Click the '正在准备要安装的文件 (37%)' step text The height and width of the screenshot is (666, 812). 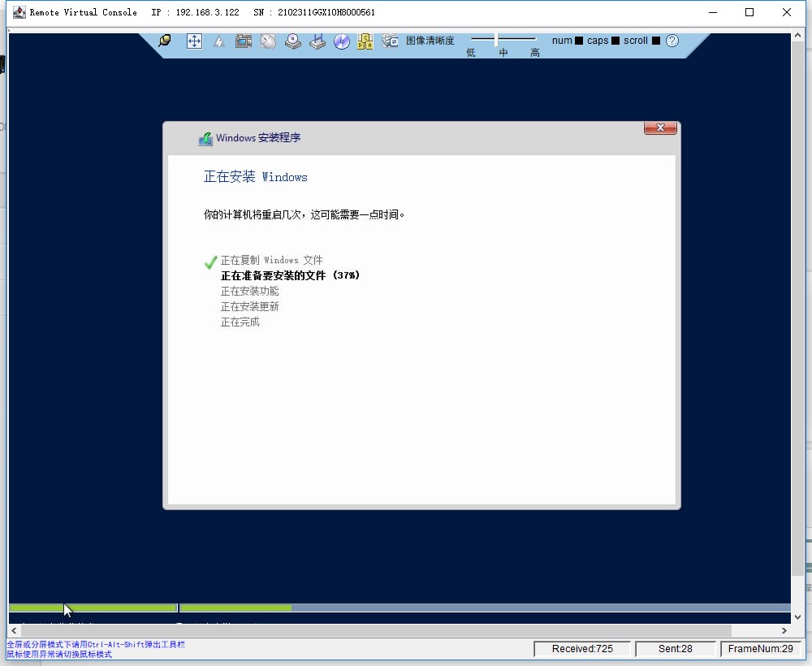(x=290, y=275)
